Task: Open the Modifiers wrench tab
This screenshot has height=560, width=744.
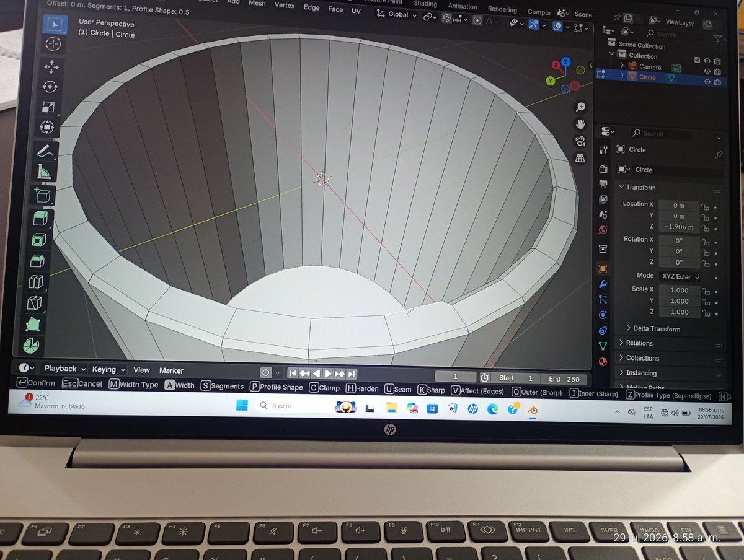Action: tap(603, 284)
